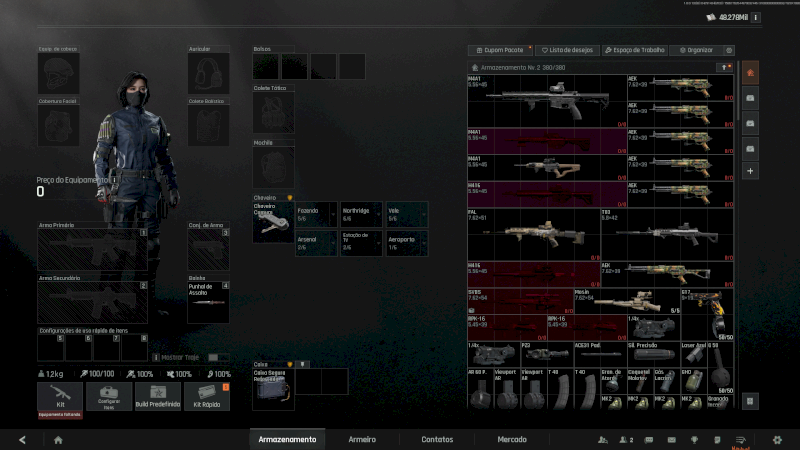Select the Punhal de Assalto knife

pyautogui.click(x=208, y=302)
